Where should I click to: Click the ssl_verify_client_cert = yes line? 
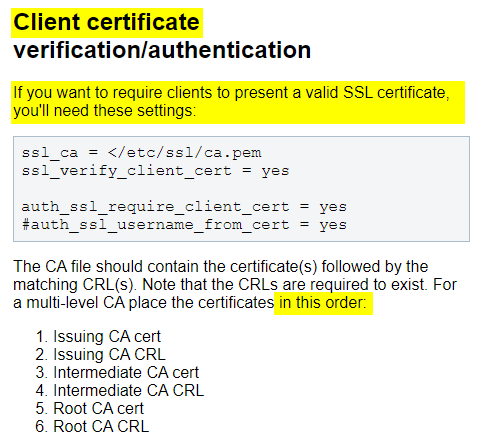(x=155, y=171)
